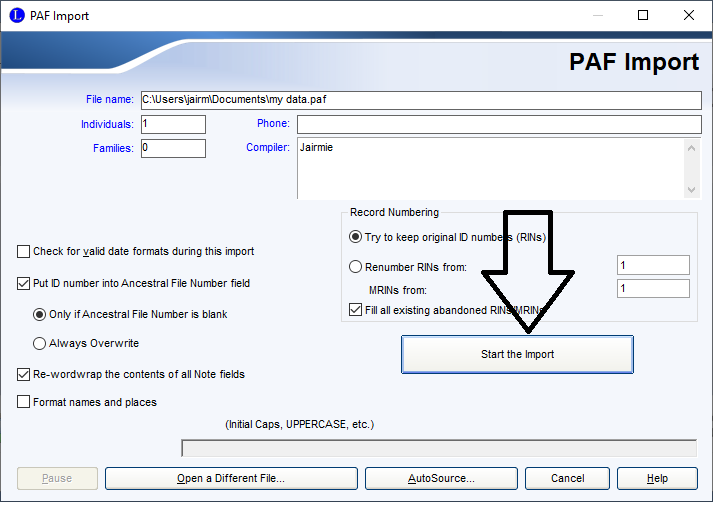Image resolution: width=713 pixels, height=518 pixels.
Task: Toggle Re-wordwrap contents of all Note fields
Action: pos(24,374)
